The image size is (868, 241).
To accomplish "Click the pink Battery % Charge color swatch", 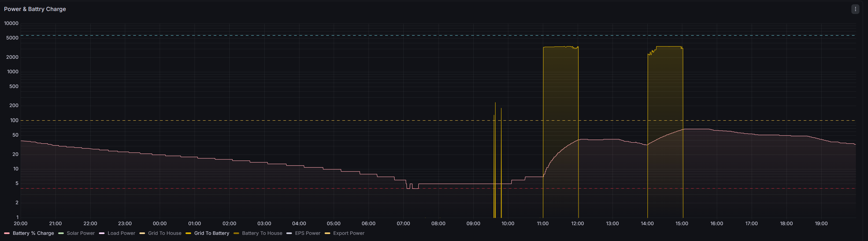I will coord(7,233).
